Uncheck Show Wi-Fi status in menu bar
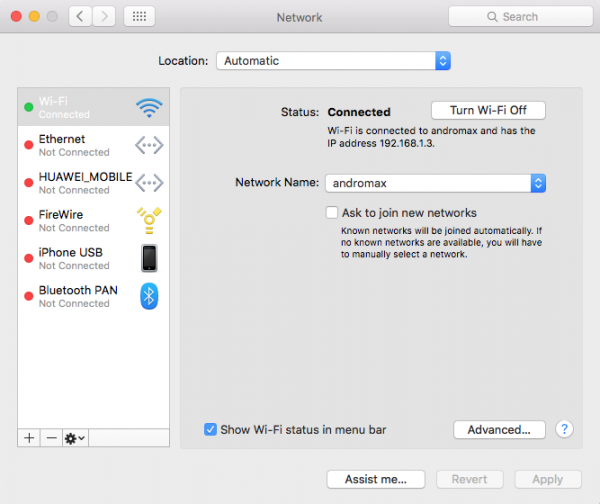This screenshot has width=600, height=504. (x=210, y=430)
